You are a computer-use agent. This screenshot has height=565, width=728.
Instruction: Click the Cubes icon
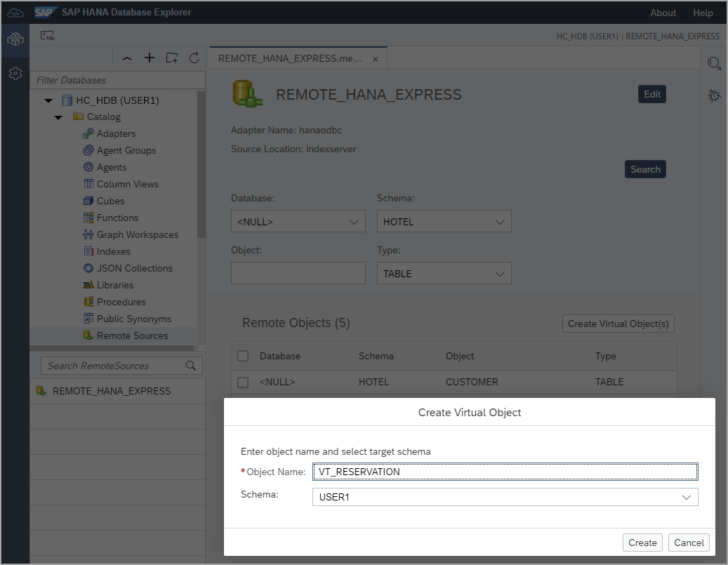(88, 201)
